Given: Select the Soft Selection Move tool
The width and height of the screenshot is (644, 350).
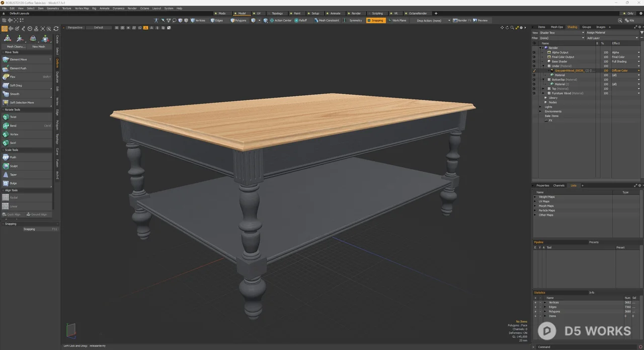Looking at the screenshot, I should click(x=27, y=102).
